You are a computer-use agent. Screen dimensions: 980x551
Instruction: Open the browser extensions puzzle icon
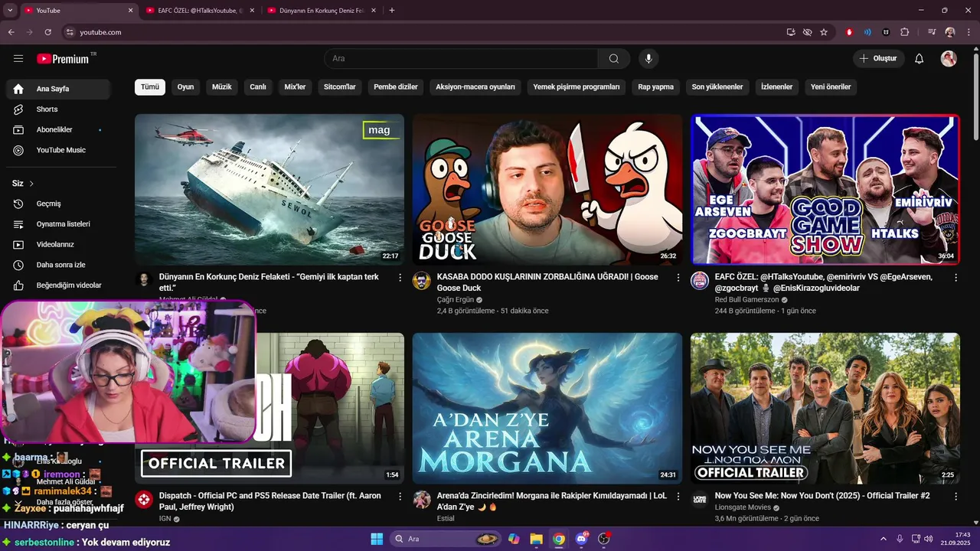click(905, 32)
